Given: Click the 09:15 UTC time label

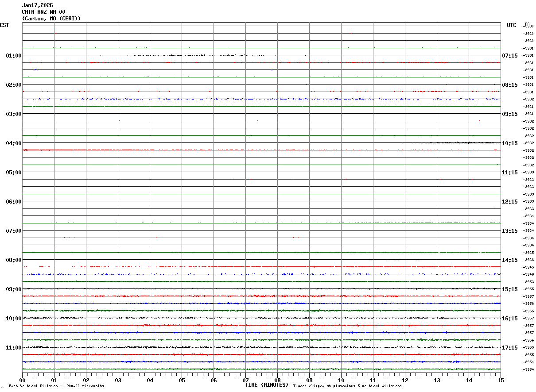Looking at the screenshot, I should [510, 114].
